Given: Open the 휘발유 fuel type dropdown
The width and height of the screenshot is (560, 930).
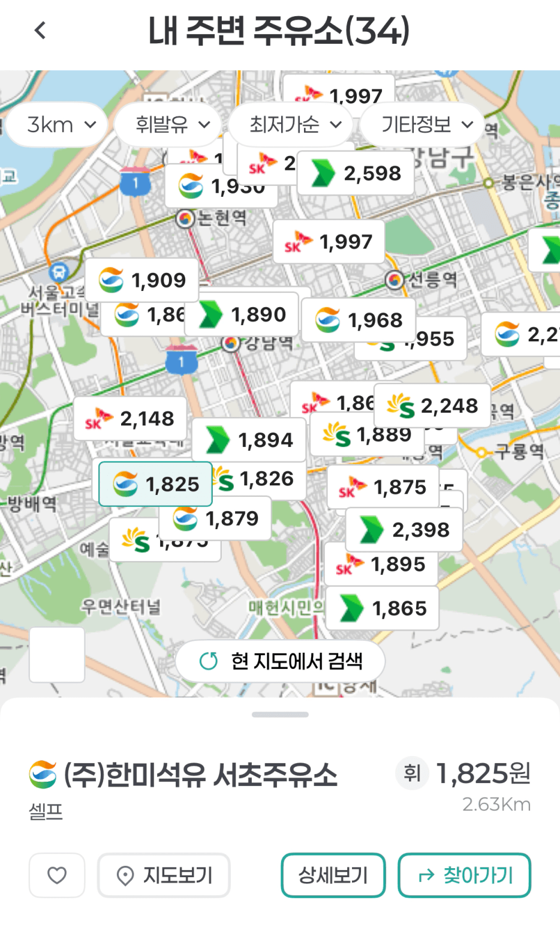Looking at the screenshot, I should (169, 125).
